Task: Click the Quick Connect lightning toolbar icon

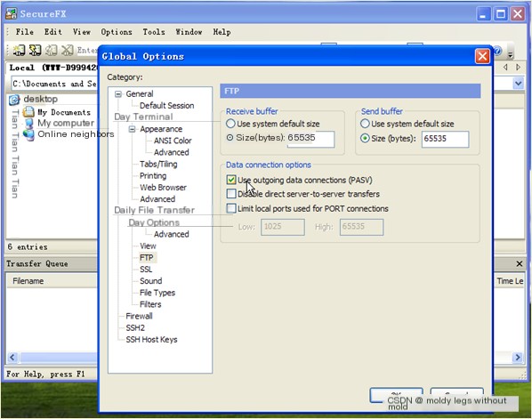Action: (x=35, y=50)
